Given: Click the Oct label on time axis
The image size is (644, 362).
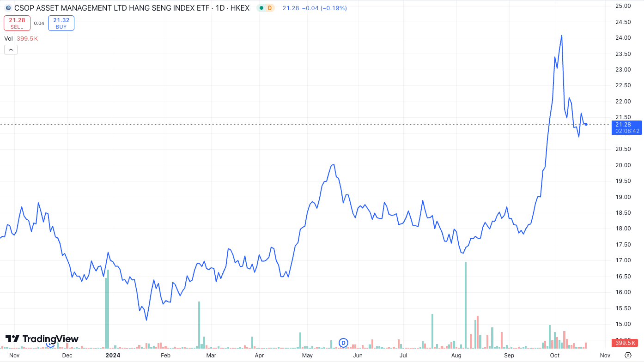Looking at the screenshot, I should coord(555,356).
